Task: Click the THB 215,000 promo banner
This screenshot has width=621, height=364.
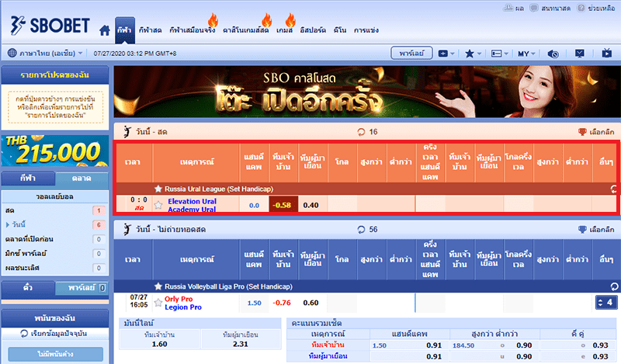Action: pyautogui.click(x=55, y=151)
